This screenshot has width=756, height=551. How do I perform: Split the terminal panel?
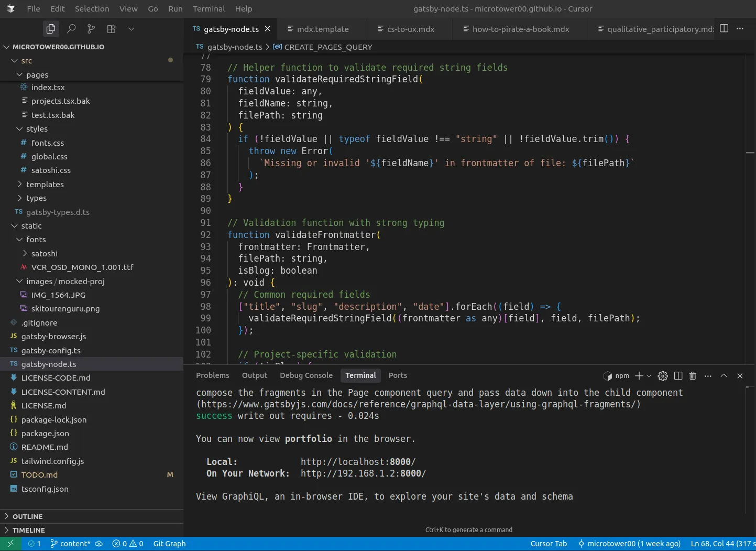coord(678,376)
